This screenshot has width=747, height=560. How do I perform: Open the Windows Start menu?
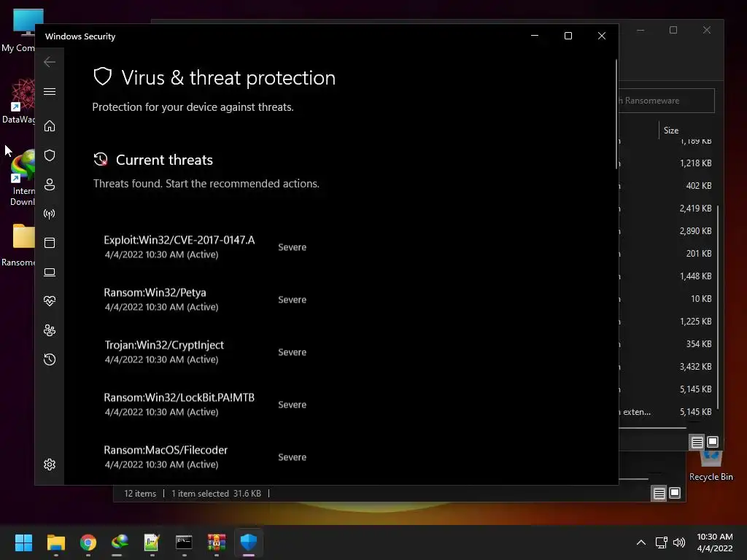point(23,542)
